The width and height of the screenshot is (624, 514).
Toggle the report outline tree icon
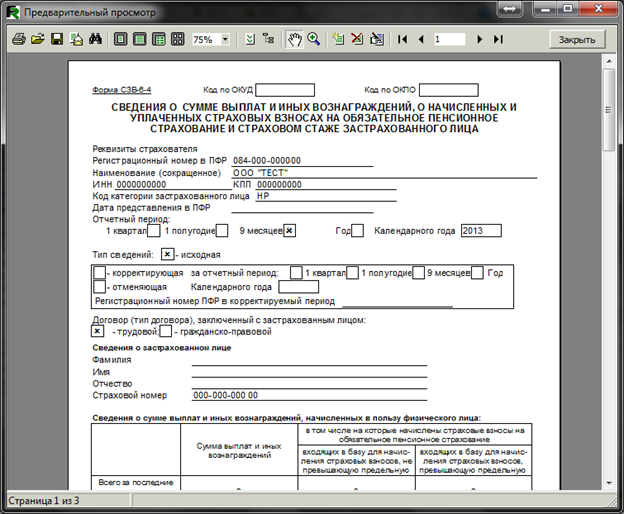[269, 39]
